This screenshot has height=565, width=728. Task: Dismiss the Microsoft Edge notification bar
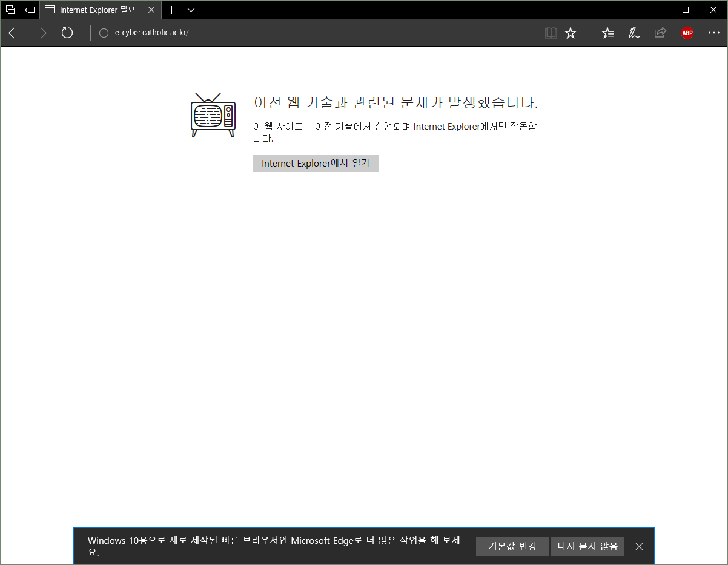639,546
